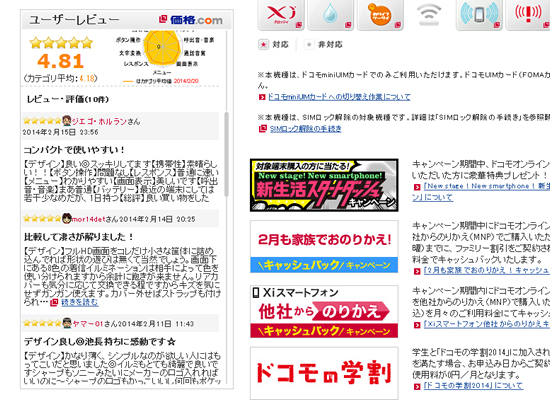Click the phone tethering waves icon
550x400 pixels.
click(479, 15)
